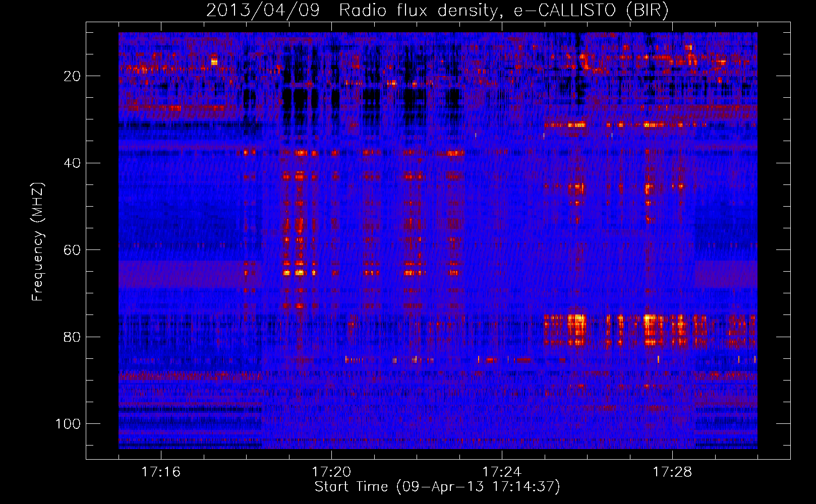Click the 17:28 time tick label

click(672, 472)
